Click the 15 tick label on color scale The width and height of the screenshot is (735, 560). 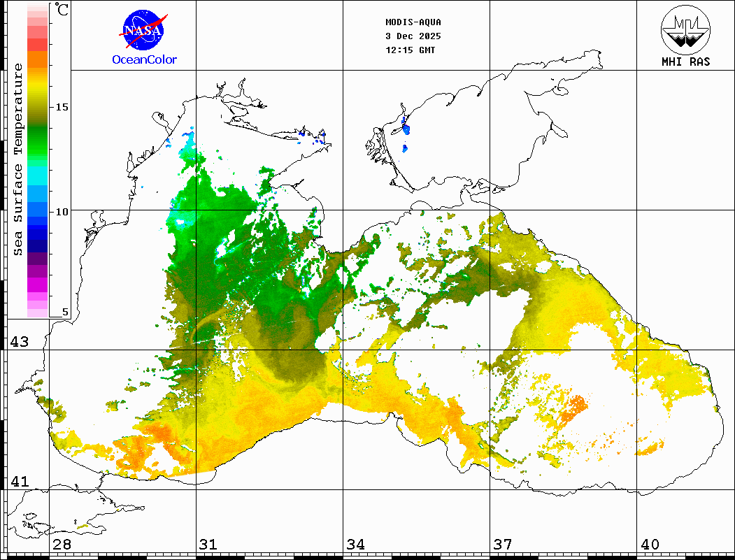click(62, 107)
